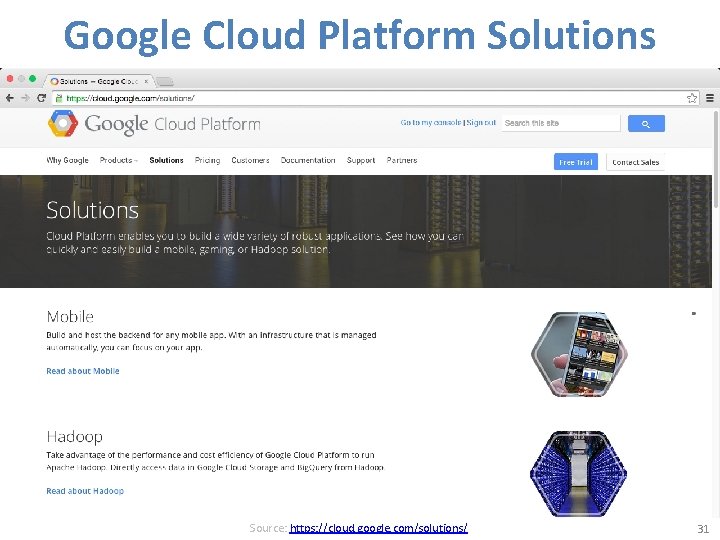Click the red macOS close window dot
The height and width of the screenshot is (540, 720).
coord(10,79)
